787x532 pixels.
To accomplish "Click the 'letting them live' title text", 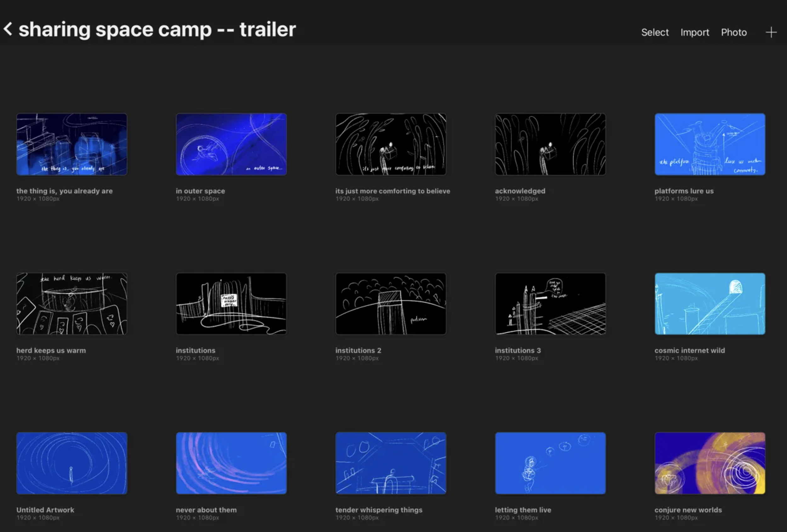I will [523, 510].
